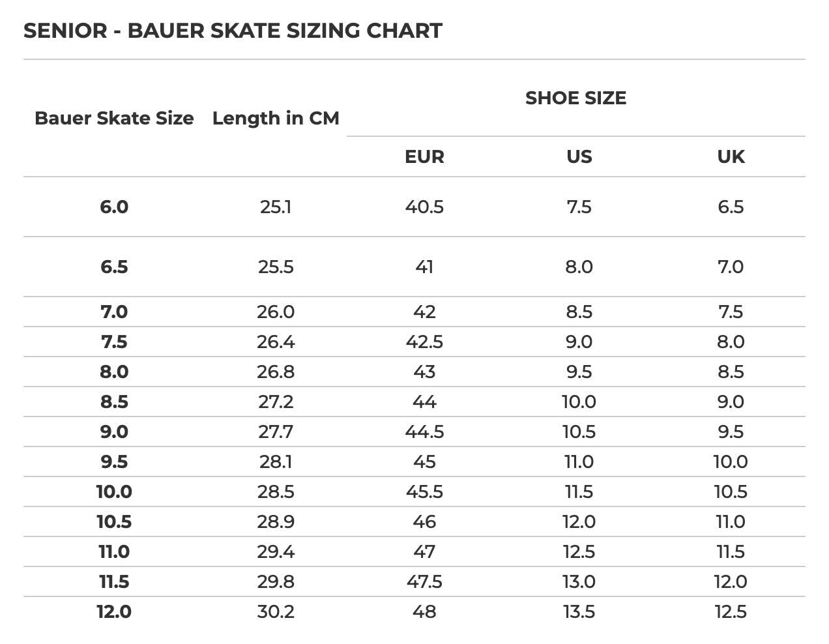
Task: Click the 29.4 length cell
Action: point(276,551)
